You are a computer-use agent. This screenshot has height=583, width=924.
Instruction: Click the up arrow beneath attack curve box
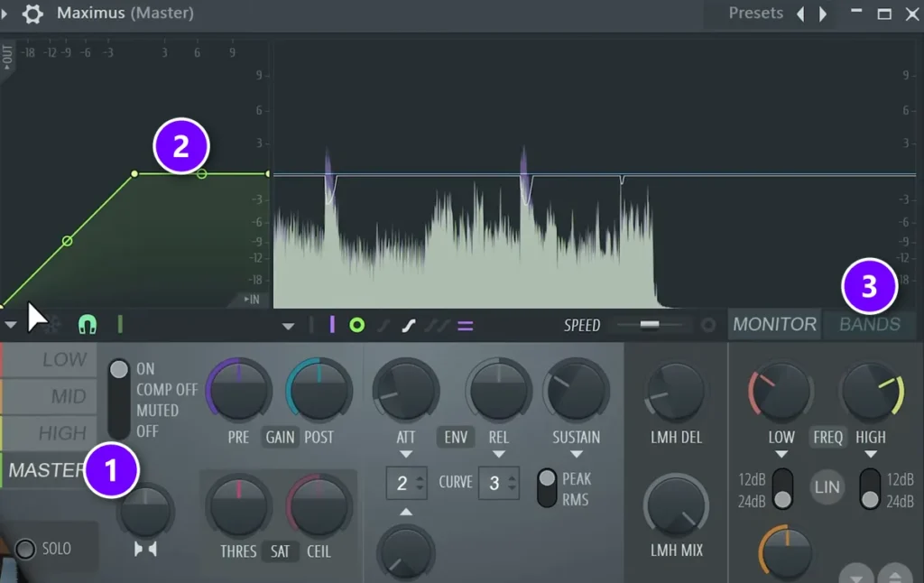[406, 512]
